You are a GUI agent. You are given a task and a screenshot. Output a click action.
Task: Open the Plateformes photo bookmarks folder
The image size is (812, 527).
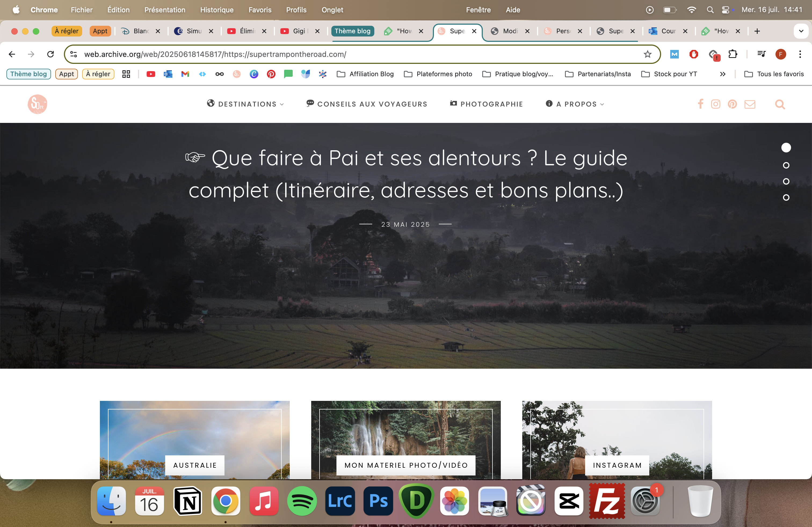[438, 74]
